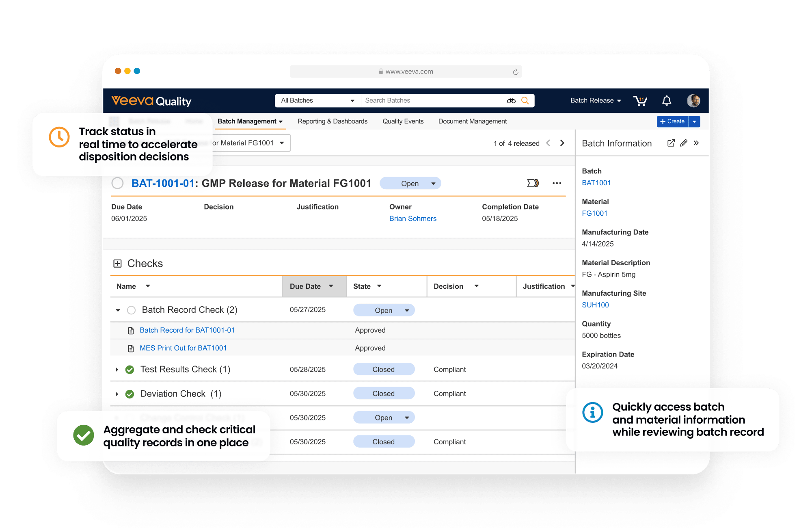
Task: Click the workflow stage chevron icon
Action: 533,183
